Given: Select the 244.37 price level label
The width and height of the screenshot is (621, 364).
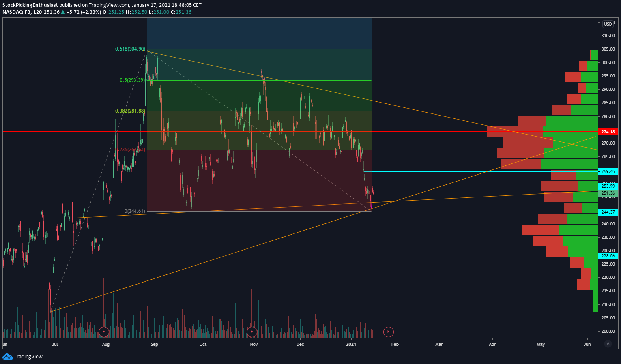Looking at the screenshot, I should (608, 212).
